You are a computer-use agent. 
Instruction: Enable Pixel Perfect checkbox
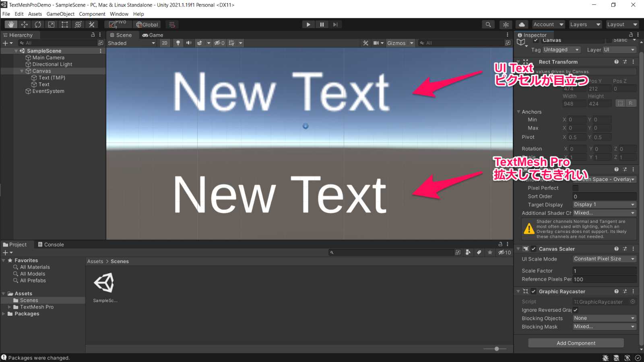click(576, 188)
